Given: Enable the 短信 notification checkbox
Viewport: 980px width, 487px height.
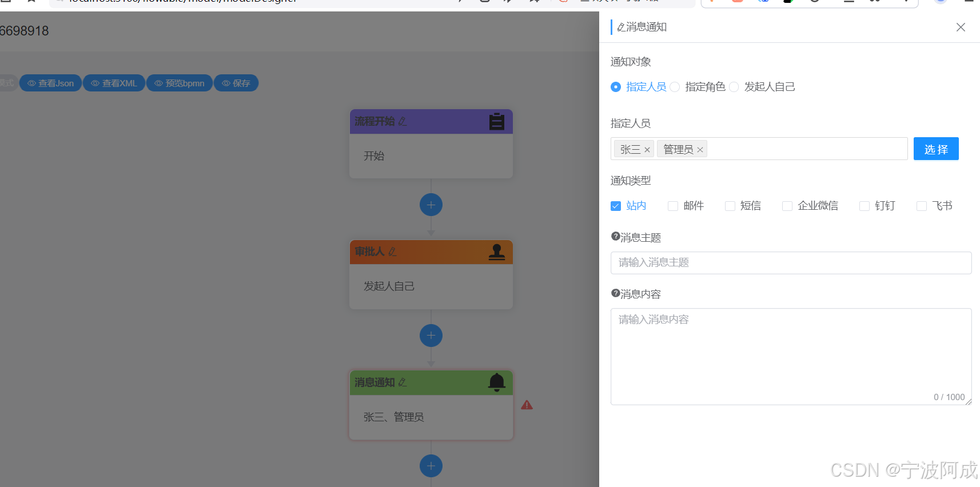Looking at the screenshot, I should pyautogui.click(x=730, y=206).
